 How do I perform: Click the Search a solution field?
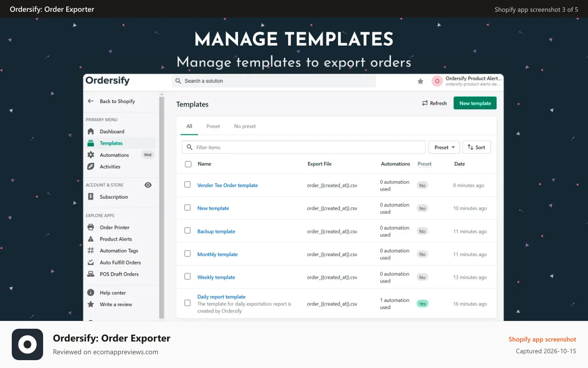pos(274,81)
